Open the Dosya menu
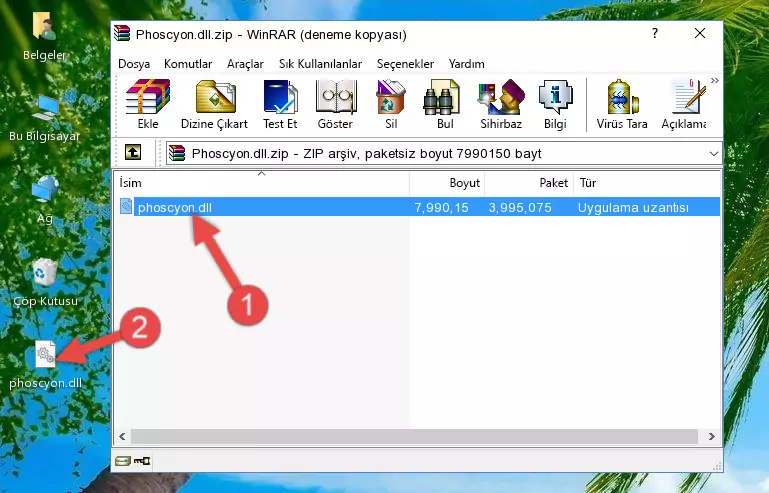Image resolution: width=769 pixels, height=493 pixels. click(x=134, y=64)
